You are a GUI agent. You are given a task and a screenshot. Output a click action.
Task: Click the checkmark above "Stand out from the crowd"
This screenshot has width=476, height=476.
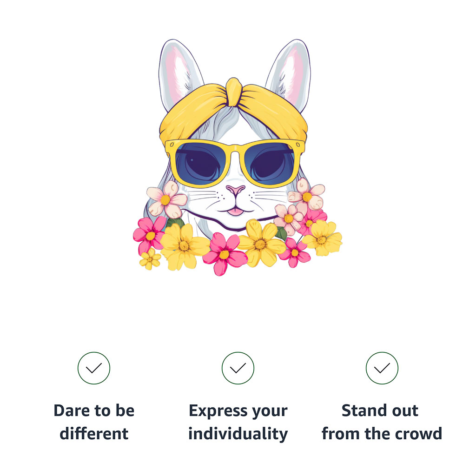tap(382, 368)
